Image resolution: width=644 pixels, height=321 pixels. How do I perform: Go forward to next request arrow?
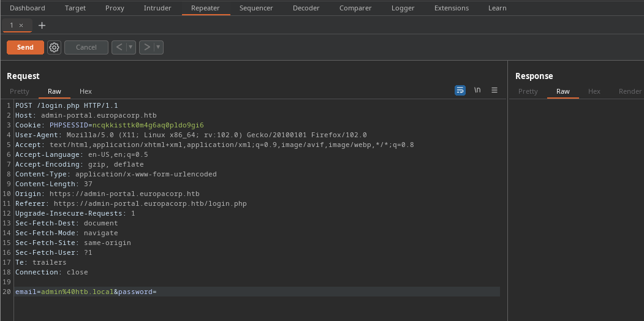pyautogui.click(x=146, y=47)
